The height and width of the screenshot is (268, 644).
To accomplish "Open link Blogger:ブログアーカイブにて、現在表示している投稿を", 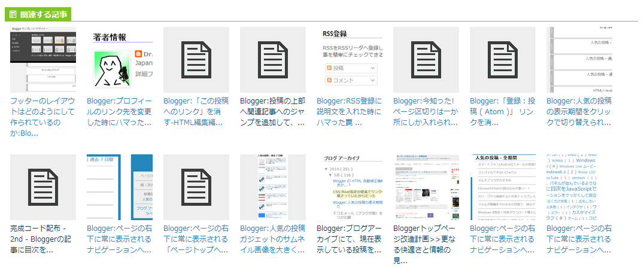I will (x=349, y=239).
